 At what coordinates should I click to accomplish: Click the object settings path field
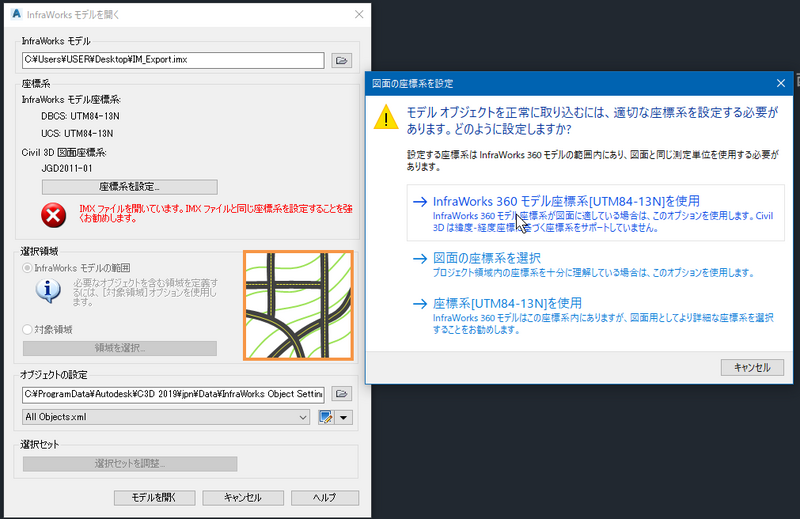173,394
